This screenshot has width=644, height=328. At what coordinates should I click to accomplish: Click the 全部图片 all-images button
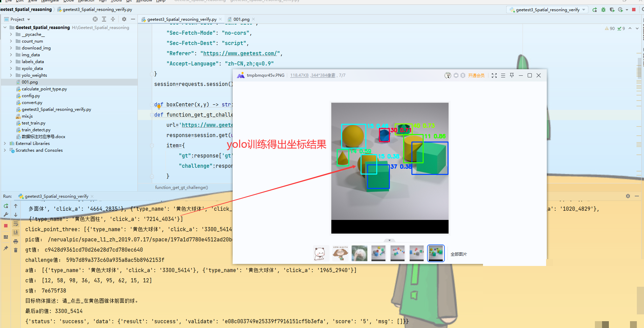click(x=458, y=254)
